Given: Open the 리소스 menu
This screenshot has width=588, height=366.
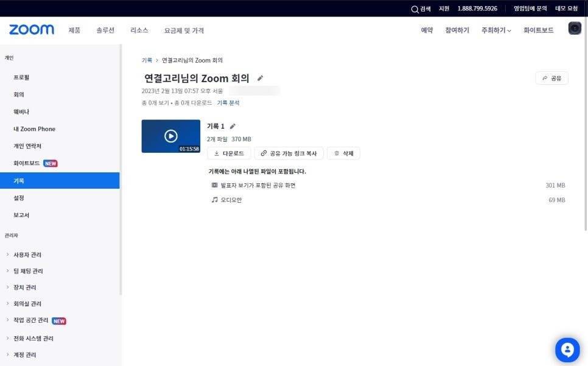Looking at the screenshot, I should click(139, 30).
